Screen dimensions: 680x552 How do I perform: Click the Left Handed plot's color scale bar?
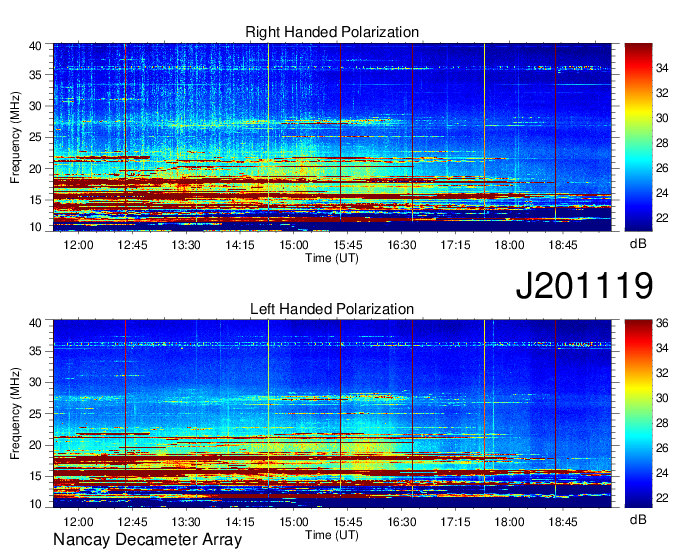point(638,414)
